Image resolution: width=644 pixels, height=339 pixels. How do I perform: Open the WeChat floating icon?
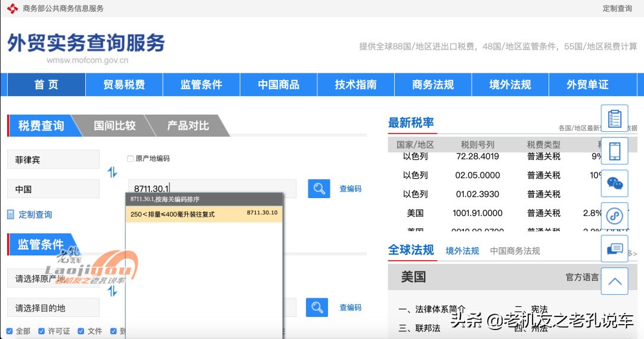[614, 183]
